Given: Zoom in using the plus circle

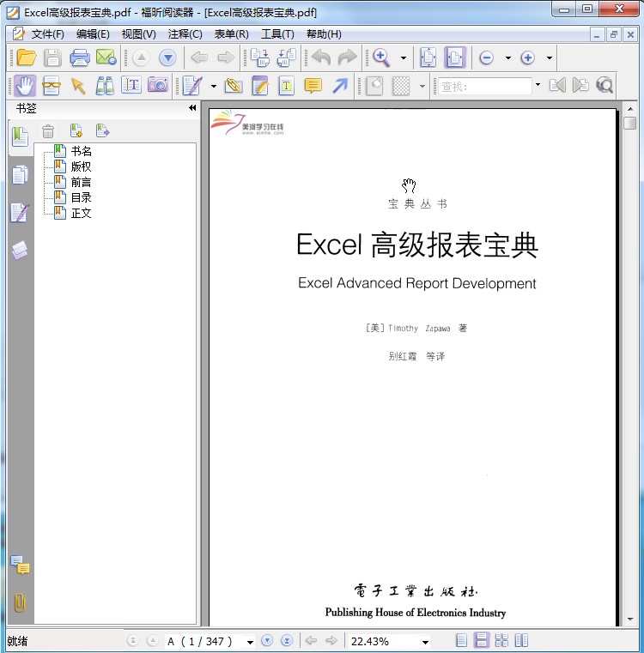Looking at the screenshot, I should coord(528,57).
